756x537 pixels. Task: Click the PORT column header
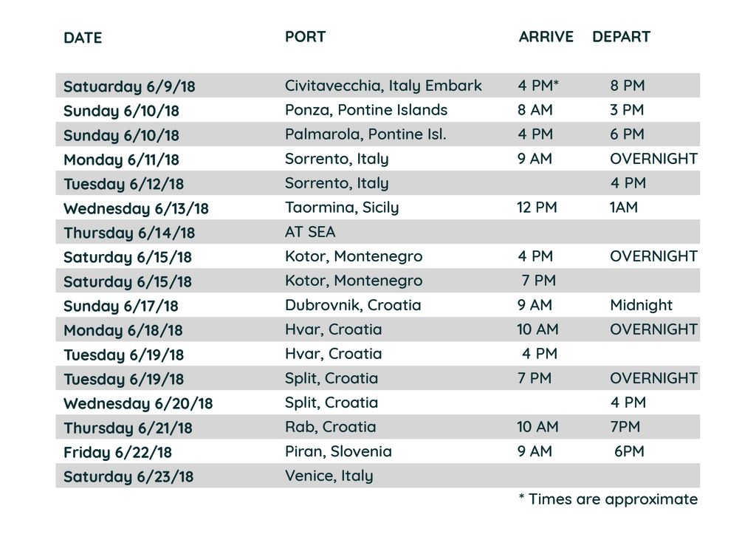[x=305, y=36]
